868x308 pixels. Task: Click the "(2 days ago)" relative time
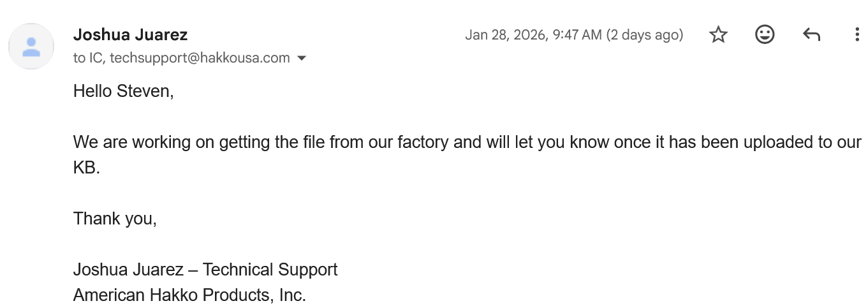(644, 34)
